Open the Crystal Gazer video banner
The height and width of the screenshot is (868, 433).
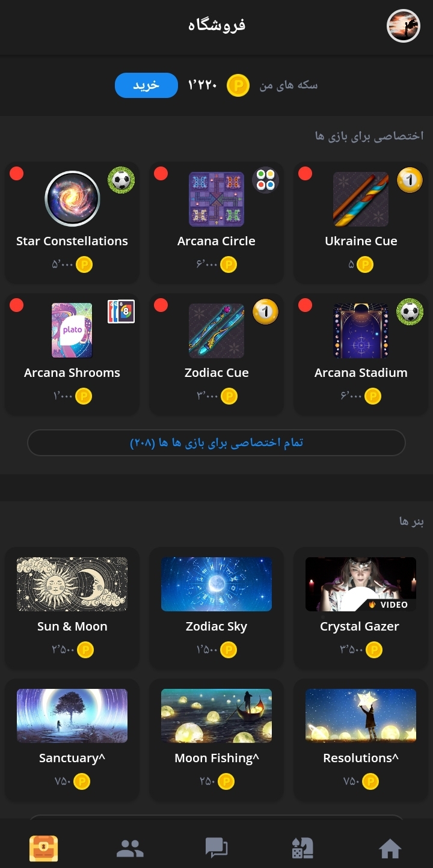coord(361,608)
